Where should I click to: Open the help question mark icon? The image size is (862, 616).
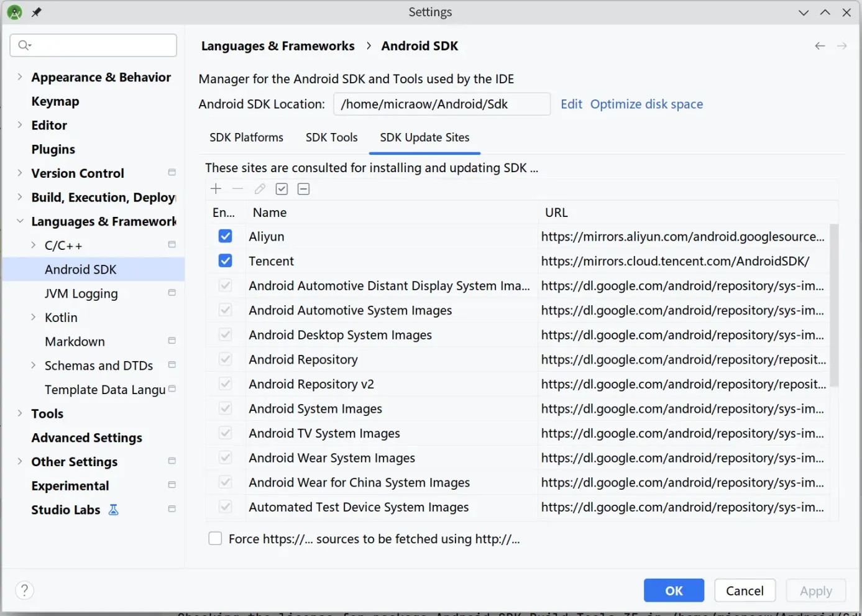[24, 590]
